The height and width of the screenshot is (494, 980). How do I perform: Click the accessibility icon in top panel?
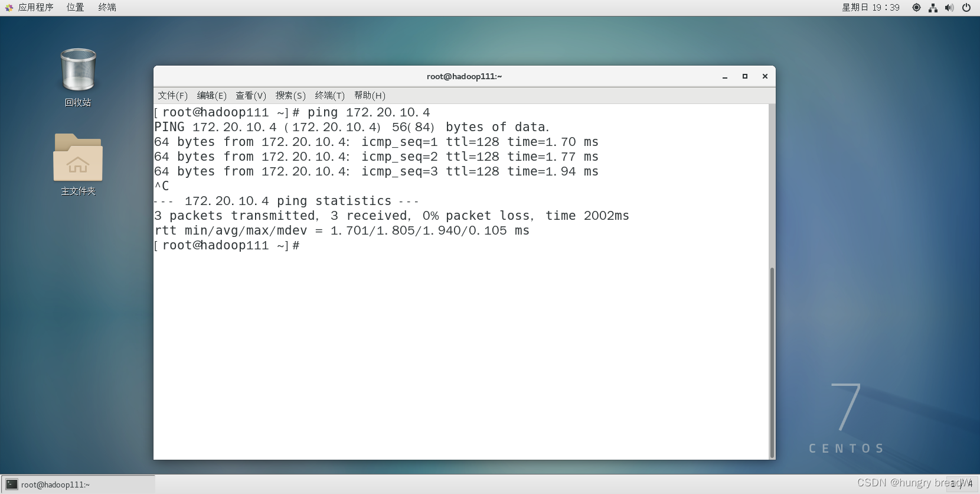pyautogui.click(x=916, y=8)
